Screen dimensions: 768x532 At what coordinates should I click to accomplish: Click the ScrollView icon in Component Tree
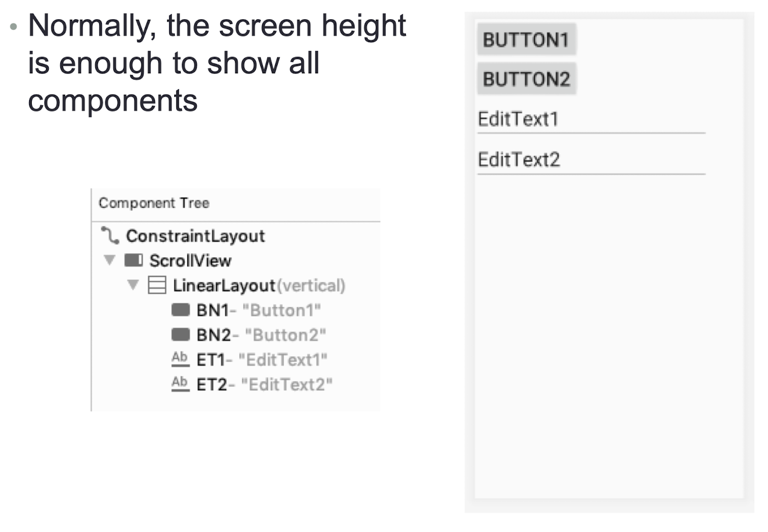click(133, 260)
